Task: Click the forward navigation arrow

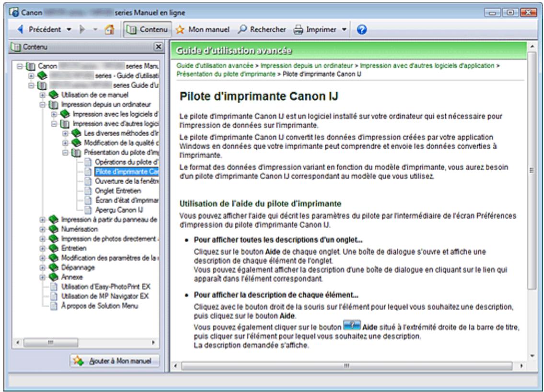Action: (82, 30)
